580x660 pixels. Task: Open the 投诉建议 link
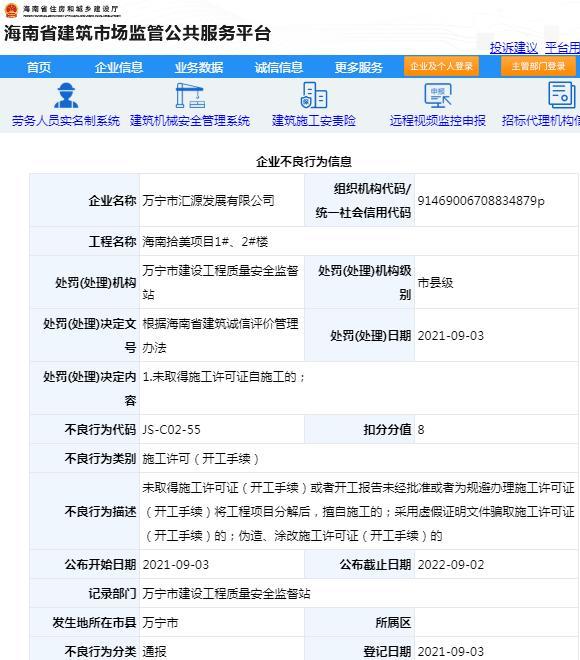pos(513,48)
